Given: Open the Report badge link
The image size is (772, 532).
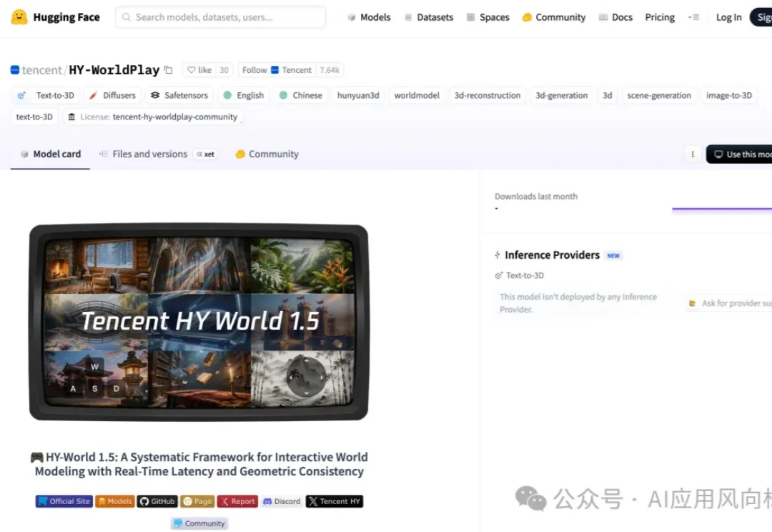Looking at the screenshot, I should [x=237, y=501].
